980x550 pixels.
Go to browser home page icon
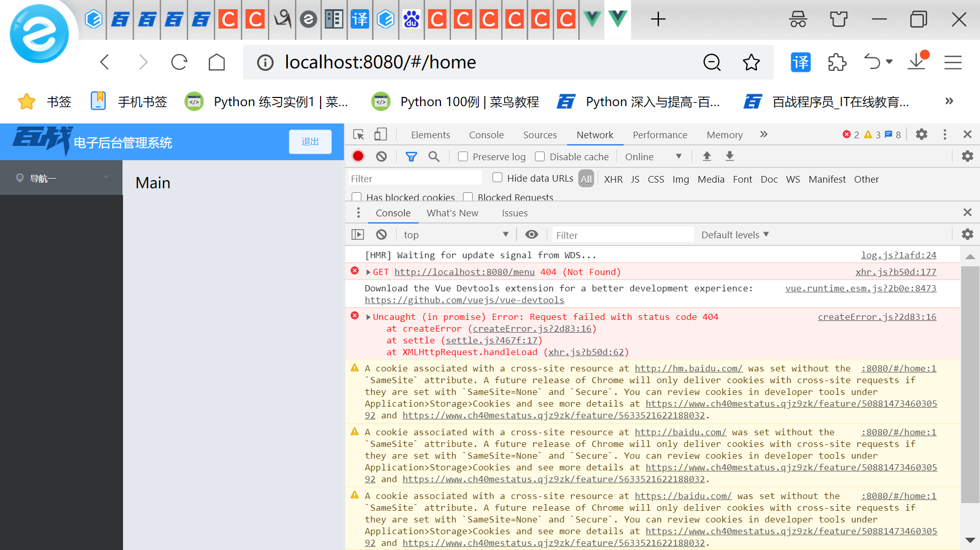coord(216,62)
